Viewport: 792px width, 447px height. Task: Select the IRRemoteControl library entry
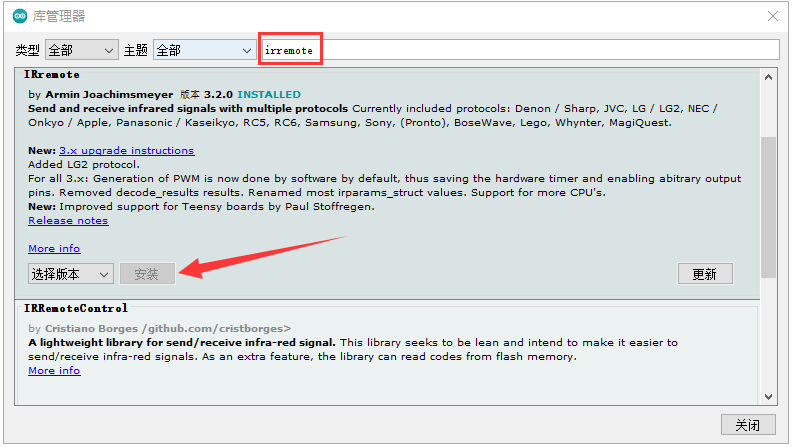coord(76,309)
